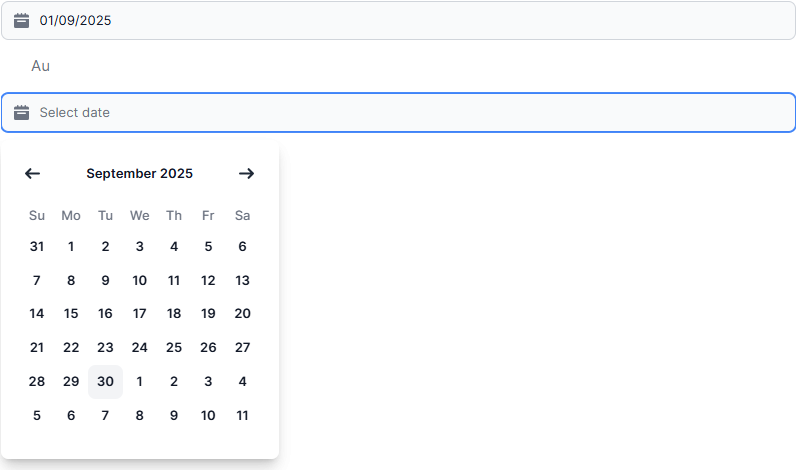The image size is (802, 470).
Task: Select Wednesday, September 10
Action: [140, 280]
